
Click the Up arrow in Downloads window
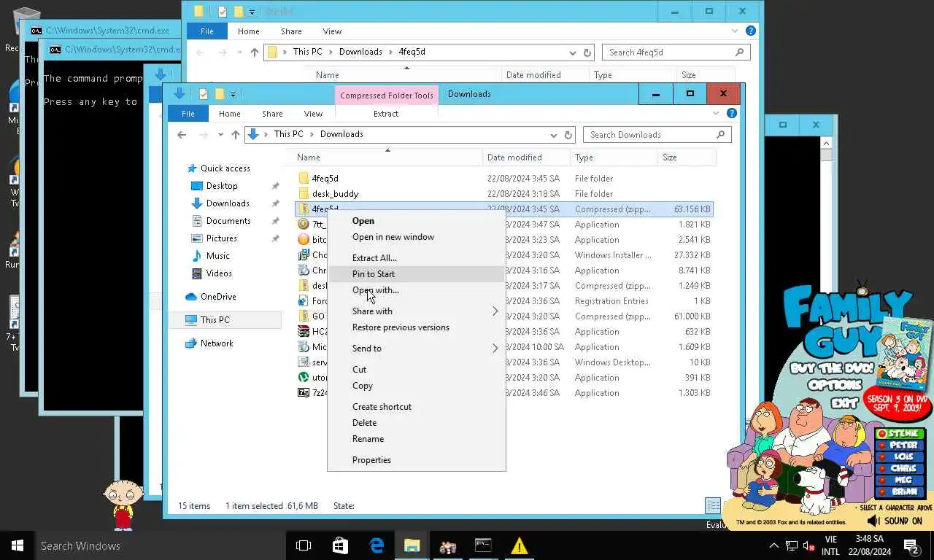[235, 135]
